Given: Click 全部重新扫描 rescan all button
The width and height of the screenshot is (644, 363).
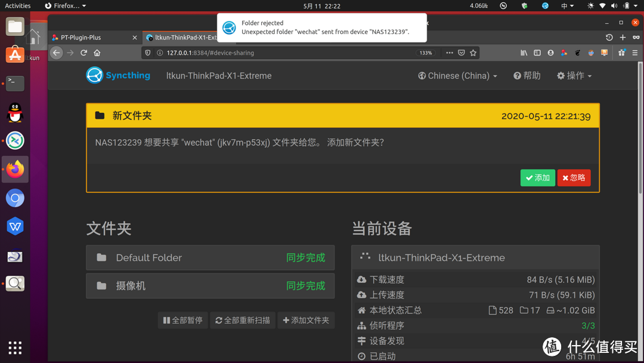Looking at the screenshot, I should (243, 320).
